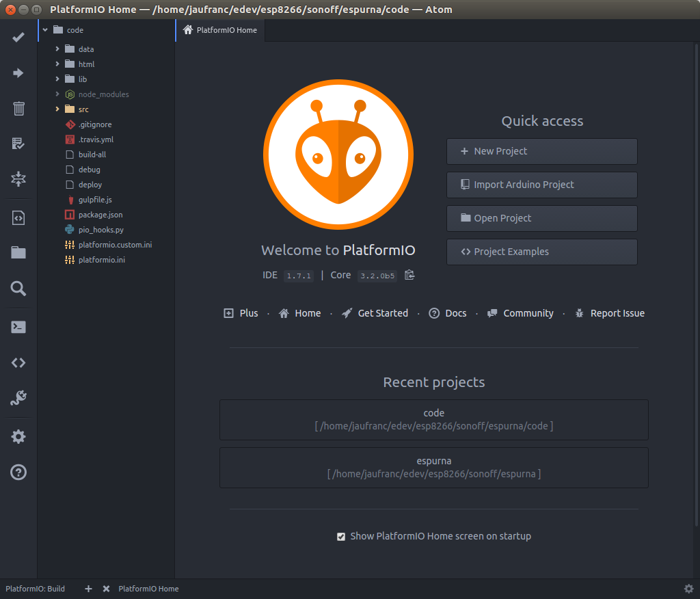The image size is (700, 599).
Task: Click the Initialize project file-code icon
Action: [18, 218]
